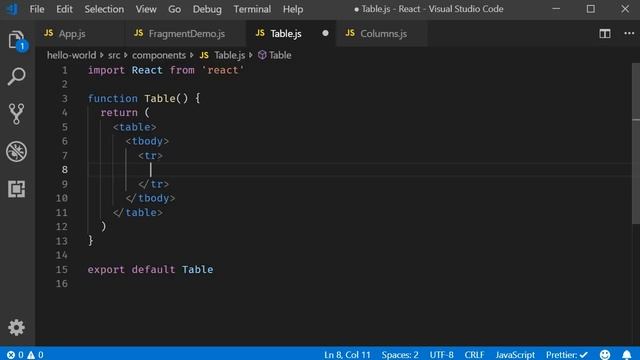Open the View menu

point(146,9)
